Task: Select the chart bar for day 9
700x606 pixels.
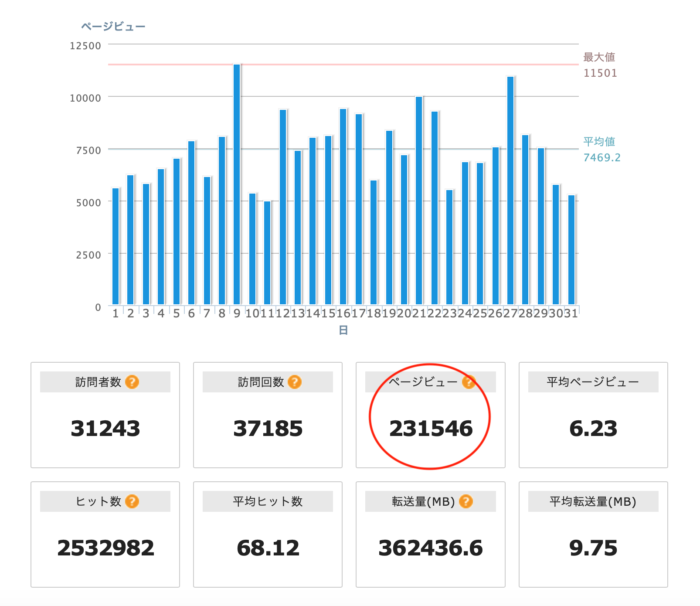Action: pos(237,184)
